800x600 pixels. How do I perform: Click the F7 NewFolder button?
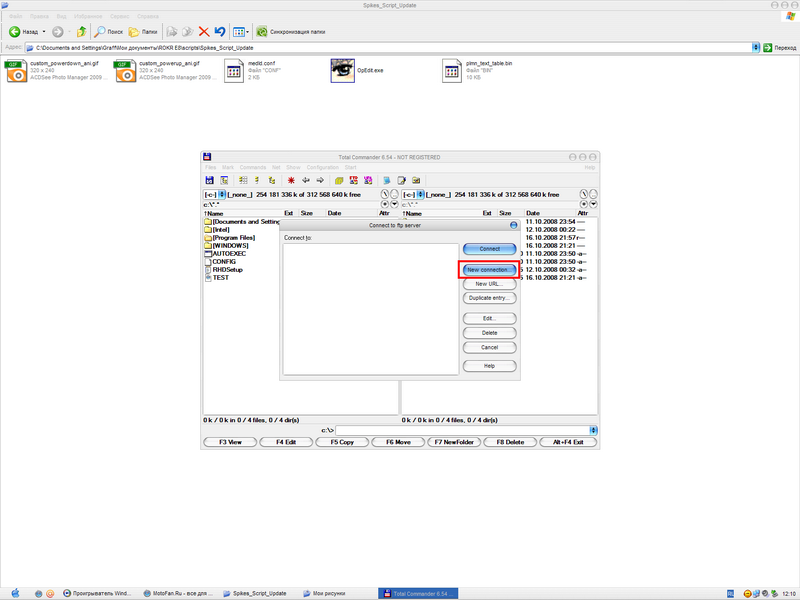click(x=454, y=442)
